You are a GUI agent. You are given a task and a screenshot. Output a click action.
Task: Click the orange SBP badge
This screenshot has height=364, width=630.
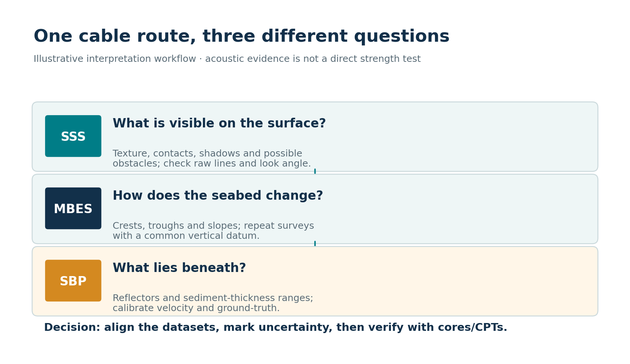point(73,281)
